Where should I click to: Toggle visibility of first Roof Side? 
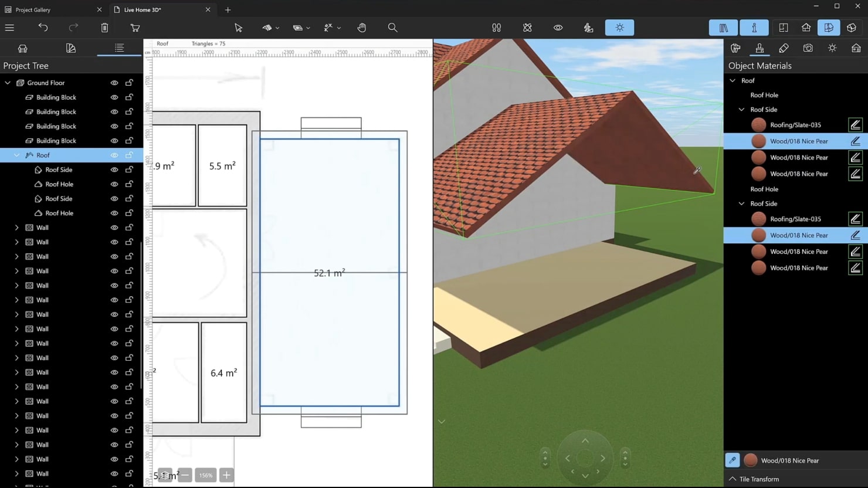coord(114,170)
